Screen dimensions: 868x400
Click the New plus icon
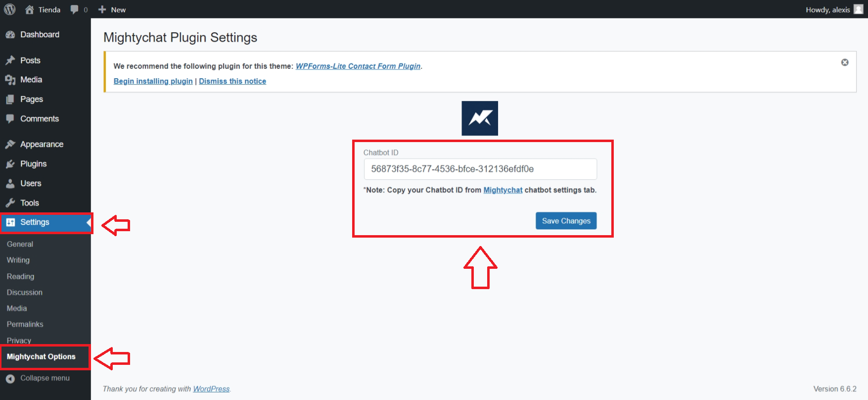click(102, 9)
